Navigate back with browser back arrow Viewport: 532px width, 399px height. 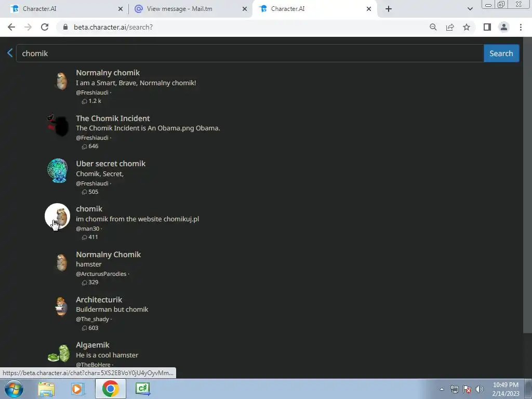[11, 27]
